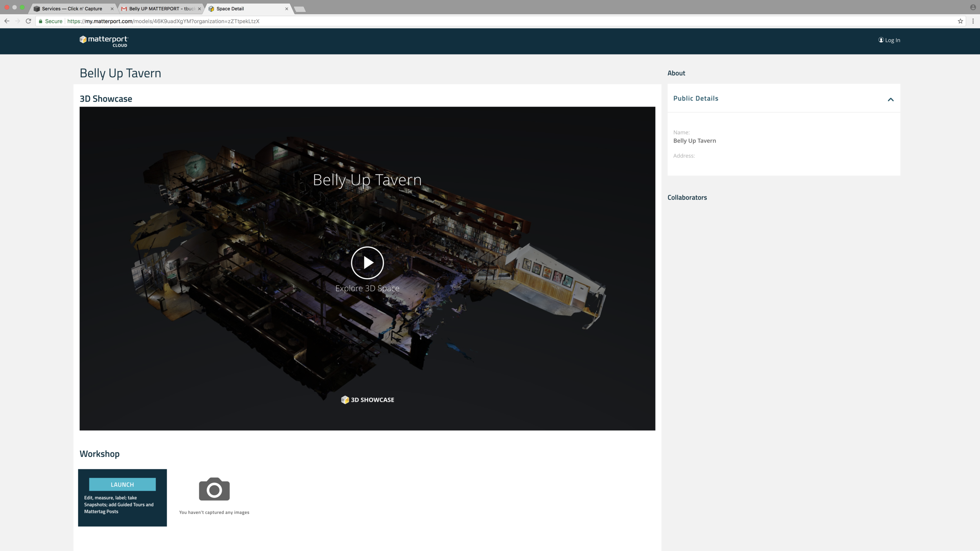
Task: Click the browser forward arrow
Action: point(17,21)
